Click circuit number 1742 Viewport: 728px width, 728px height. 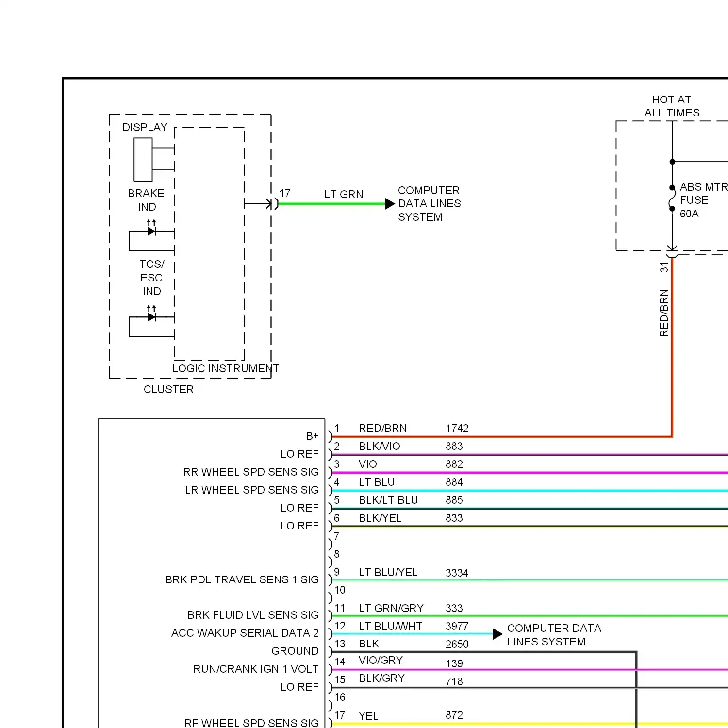[x=457, y=428]
